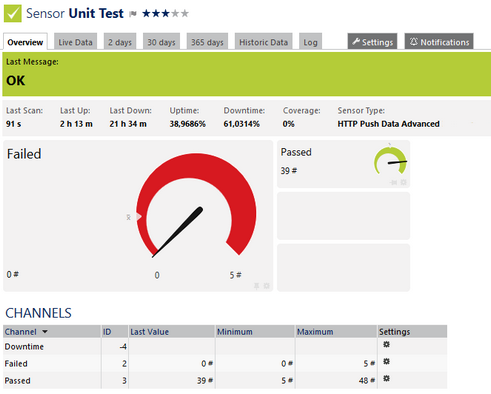491x394 pixels.
Task: Click the pin icon on the Failed gauge
Action: point(256,286)
